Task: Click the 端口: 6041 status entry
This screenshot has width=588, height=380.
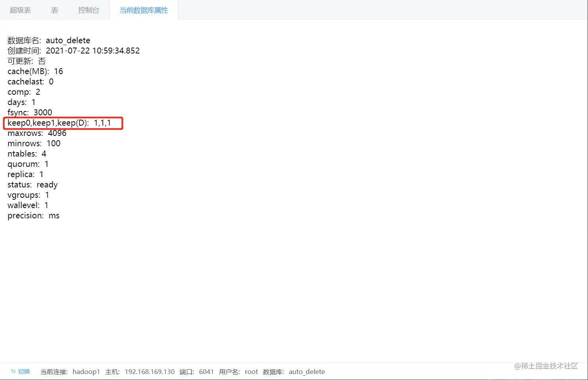Action: click(197, 372)
